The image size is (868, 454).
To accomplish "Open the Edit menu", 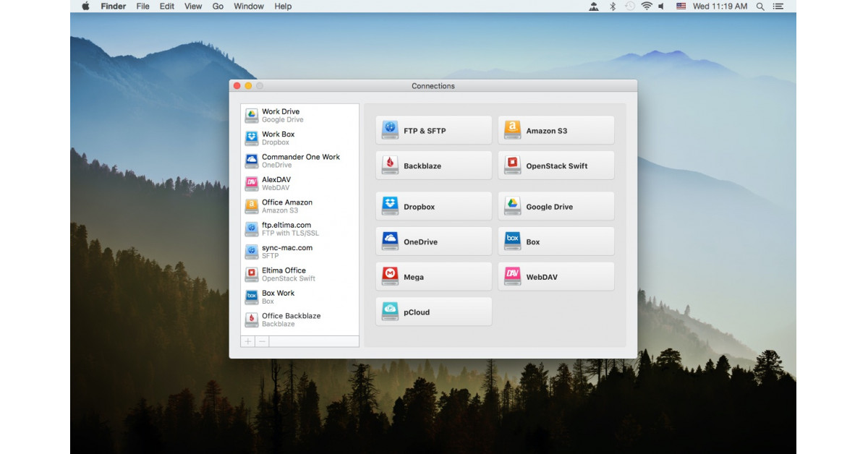I will tap(167, 7).
